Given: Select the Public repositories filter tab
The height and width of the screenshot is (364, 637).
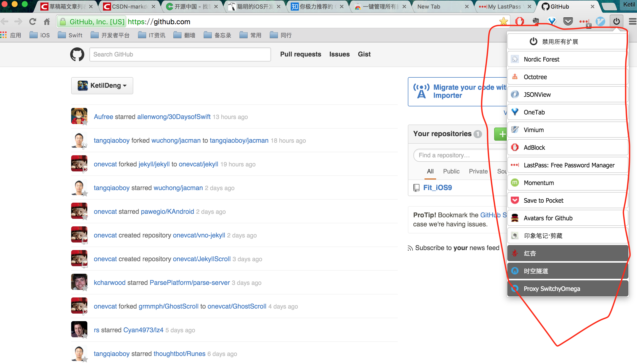Looking at the screenshot, I should click(x=451, y=171).
